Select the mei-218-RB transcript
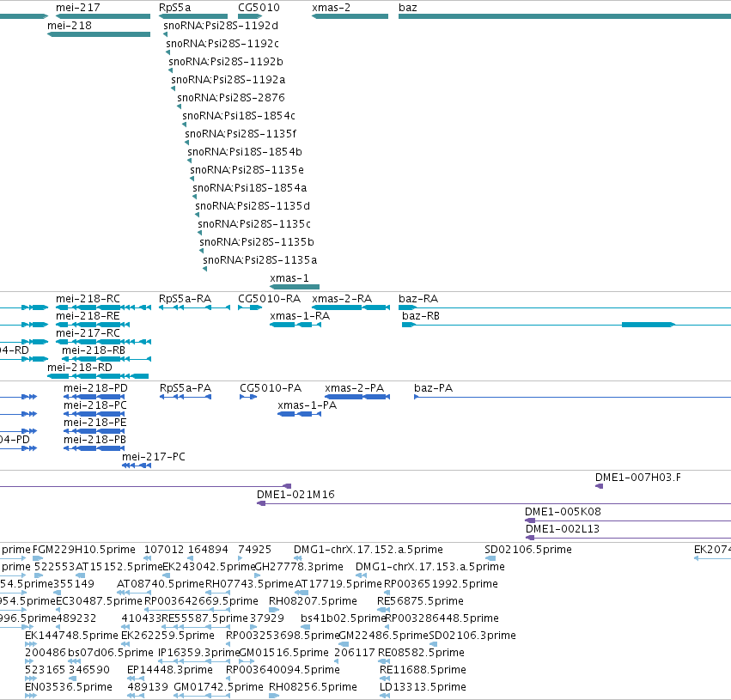This screenshot has height=700, width=731. (x=107, y=359)
